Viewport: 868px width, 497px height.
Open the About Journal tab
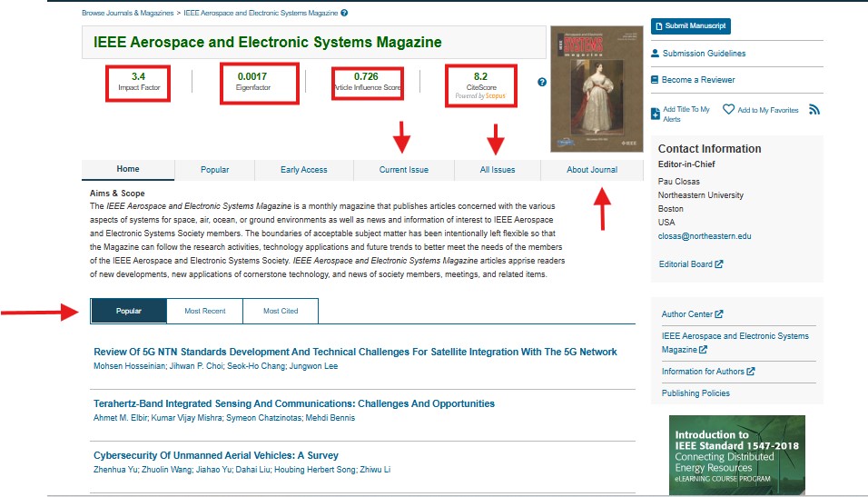point(592,170)
